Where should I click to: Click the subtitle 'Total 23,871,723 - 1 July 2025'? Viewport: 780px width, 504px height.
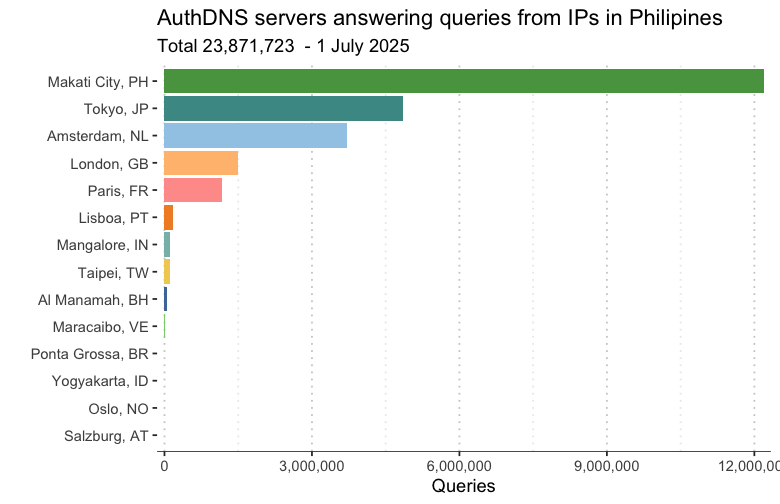coord(283,46)
